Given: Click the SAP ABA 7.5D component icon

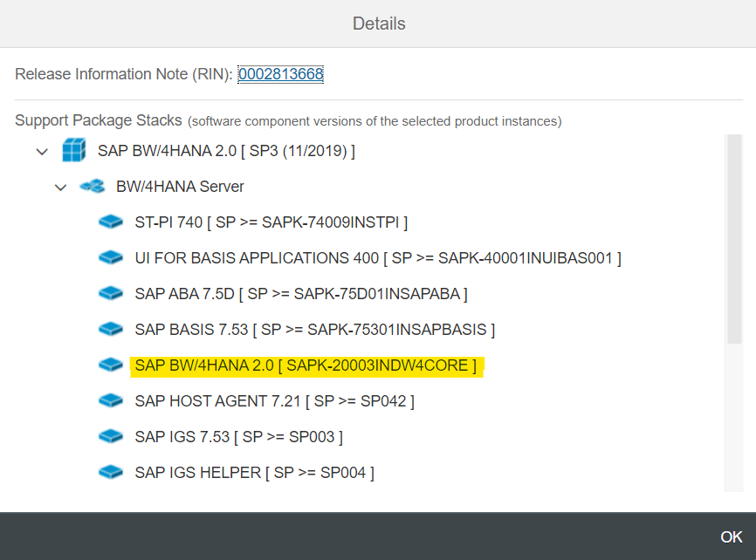Looking at the screenshot, I should (110, 293).
